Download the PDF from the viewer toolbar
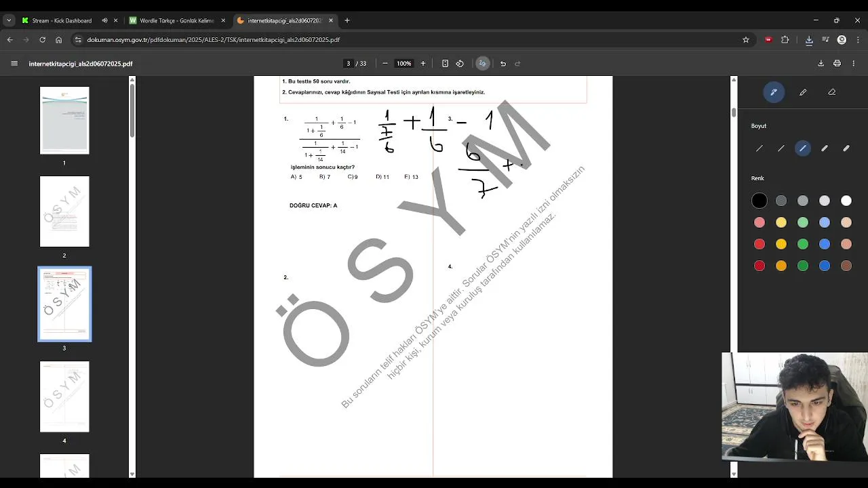 tap(821, 64)
